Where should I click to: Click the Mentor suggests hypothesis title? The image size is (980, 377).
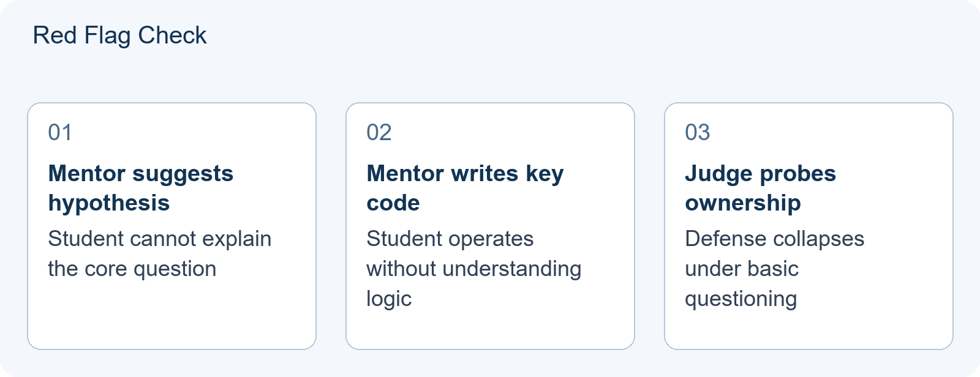140,188
